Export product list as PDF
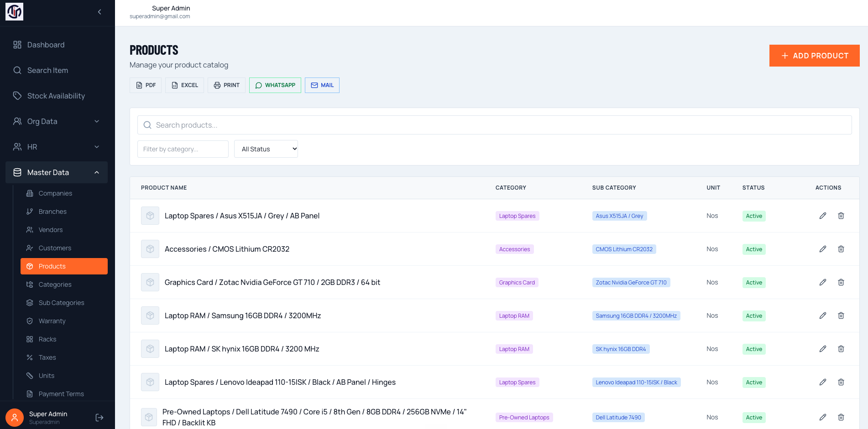868x429 pixels. click(146, 85)
